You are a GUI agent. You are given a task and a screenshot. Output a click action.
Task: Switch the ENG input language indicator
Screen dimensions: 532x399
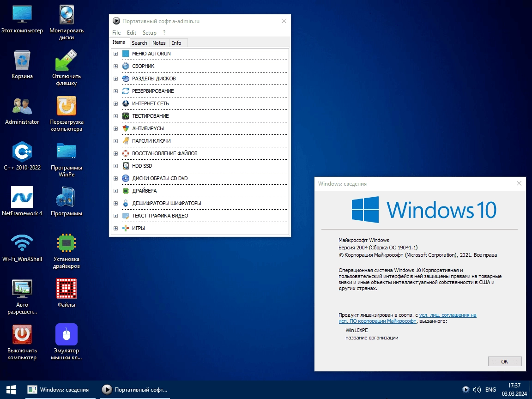[490, 389]
